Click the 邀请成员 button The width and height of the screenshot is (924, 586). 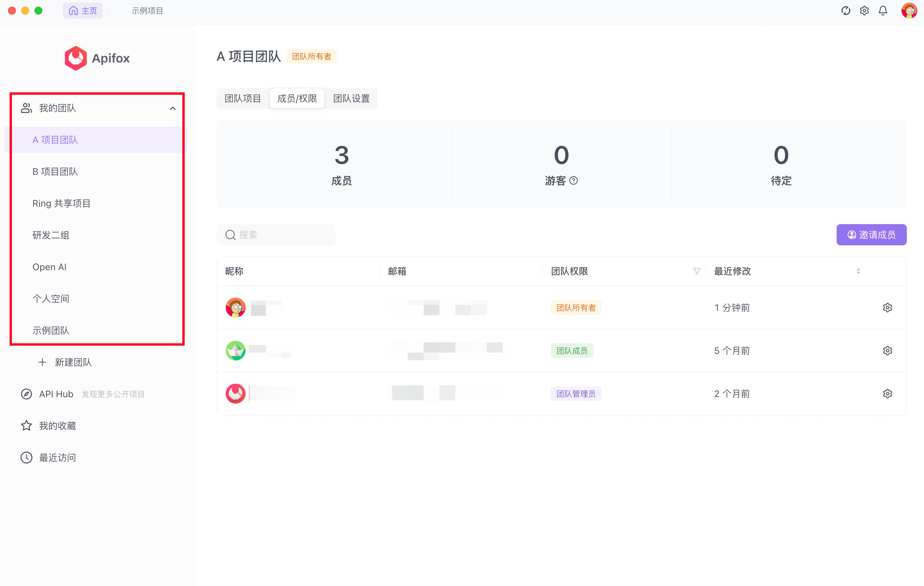coord(871,234)
